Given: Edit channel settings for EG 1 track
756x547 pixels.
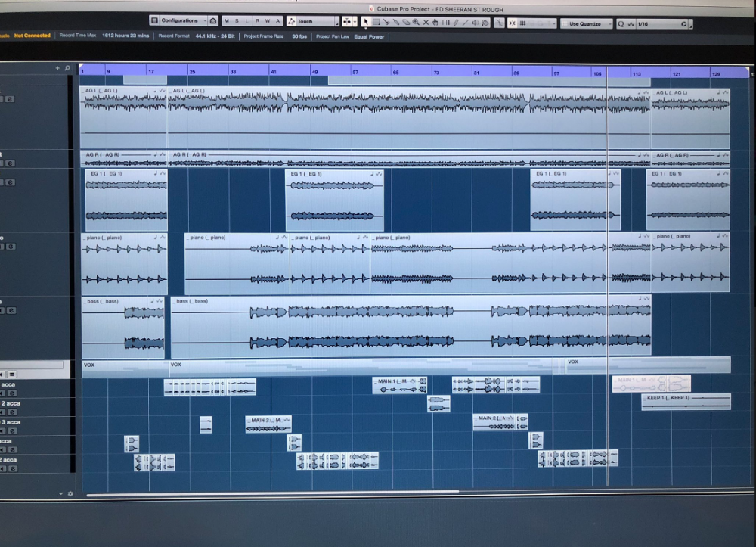Looking at the screenshot, I should (10, 182).
